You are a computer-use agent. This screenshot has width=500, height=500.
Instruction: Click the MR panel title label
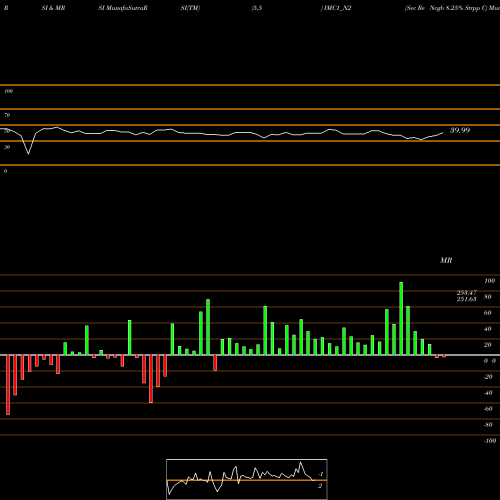point(446,260)
